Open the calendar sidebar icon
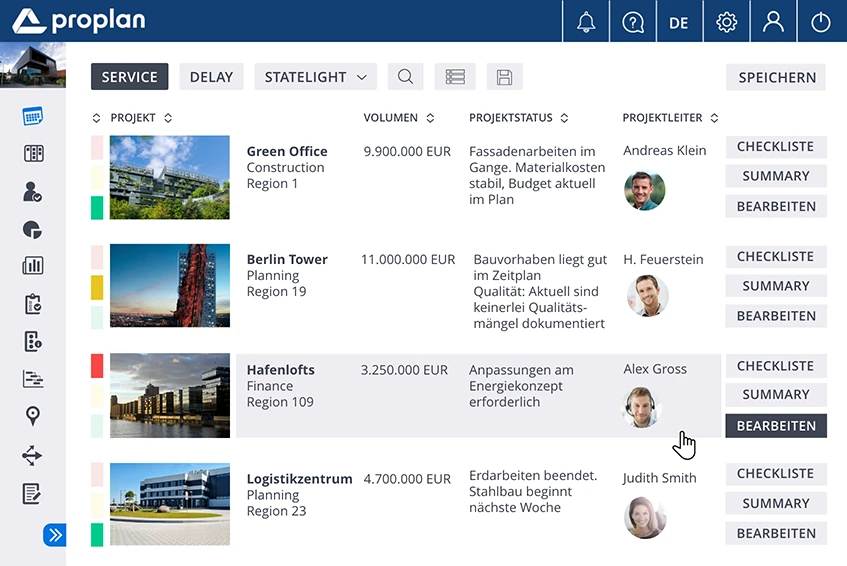The height and width of the screenshot is (566, 847). 32,116
